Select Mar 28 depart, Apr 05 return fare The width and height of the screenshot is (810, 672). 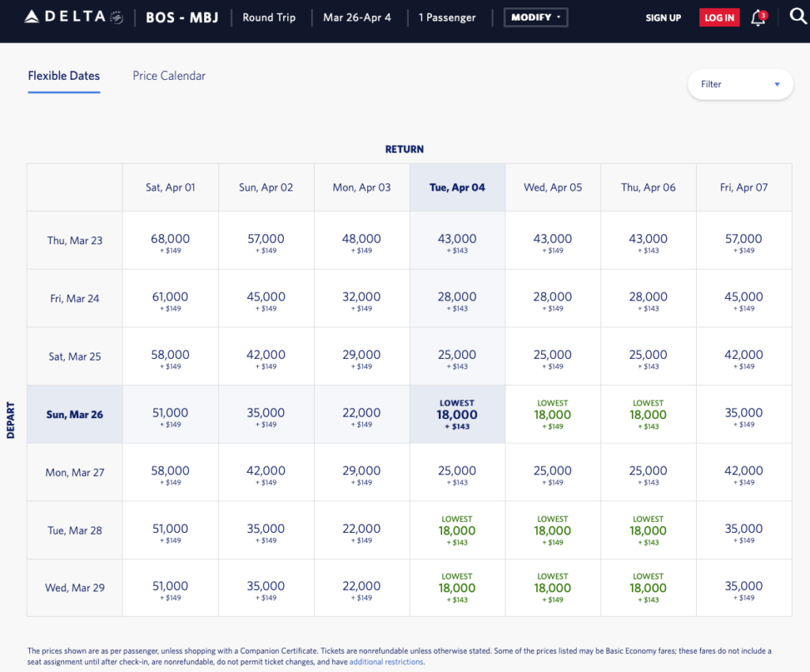coord(553,530)
